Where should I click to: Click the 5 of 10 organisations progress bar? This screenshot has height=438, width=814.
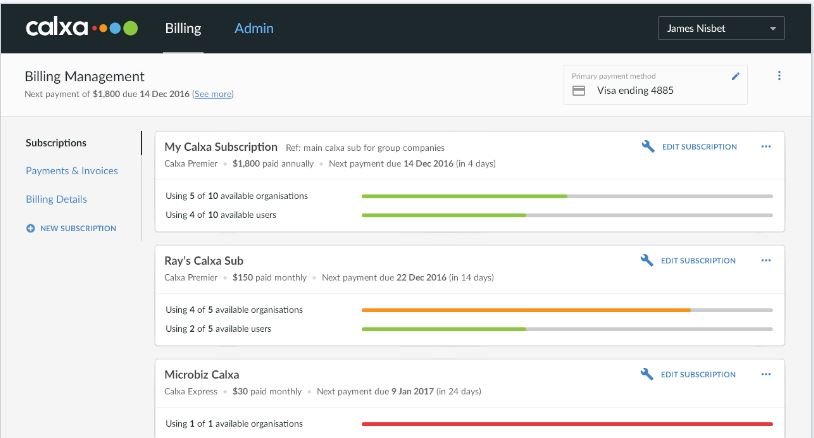[567, 196]
